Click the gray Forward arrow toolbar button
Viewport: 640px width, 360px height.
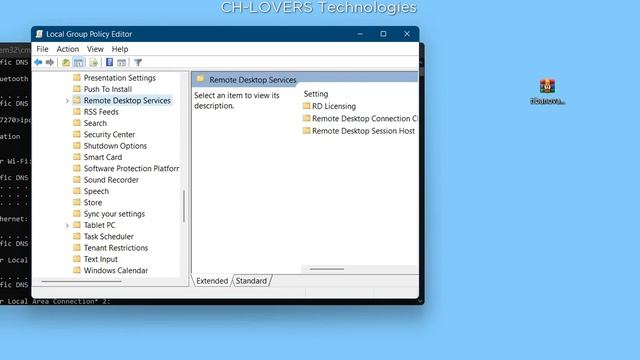pos(50,62)
